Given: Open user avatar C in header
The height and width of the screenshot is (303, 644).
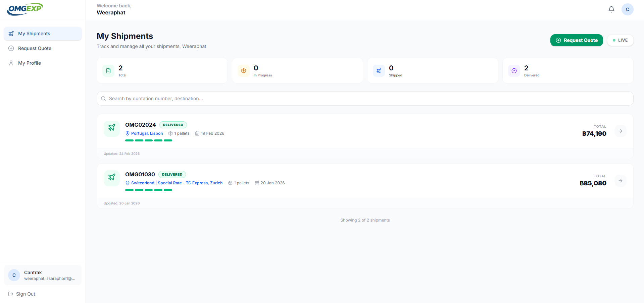Looking at the screenshot, I should point(628,9).
